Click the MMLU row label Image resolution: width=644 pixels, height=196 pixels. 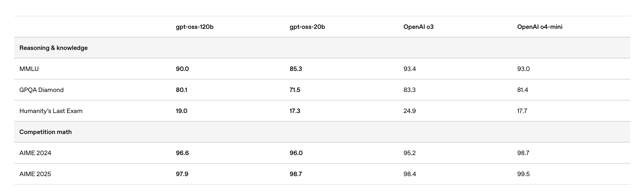click(x=29, y=69)
